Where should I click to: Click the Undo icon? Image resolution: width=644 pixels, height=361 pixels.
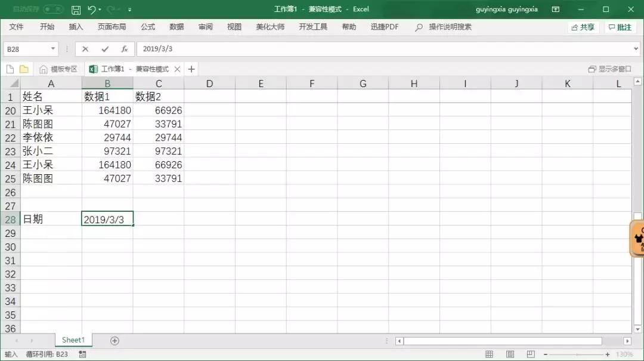[x=91, y=10]
